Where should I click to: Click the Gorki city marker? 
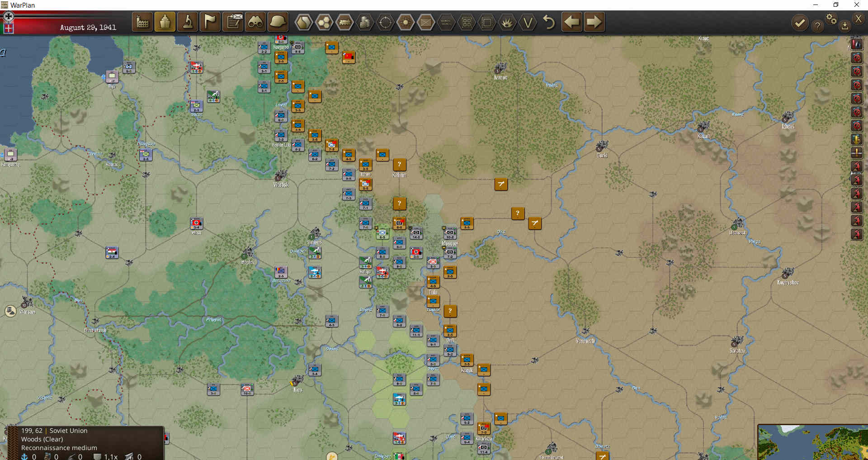[x=602, y=147]
